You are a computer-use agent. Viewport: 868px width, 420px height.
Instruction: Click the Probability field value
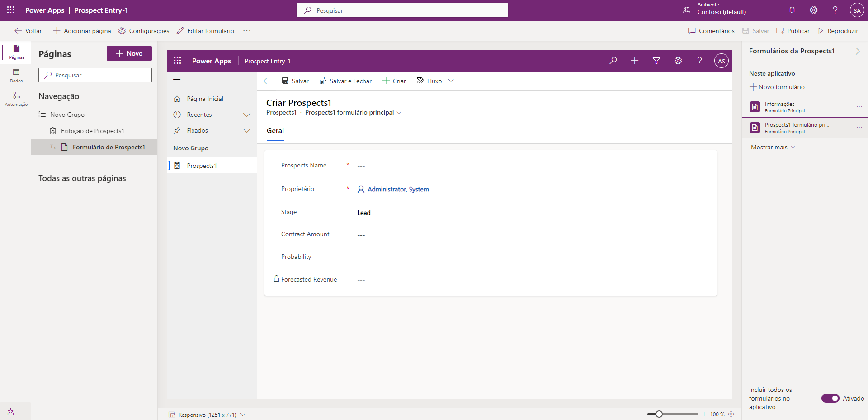[361, 258]
